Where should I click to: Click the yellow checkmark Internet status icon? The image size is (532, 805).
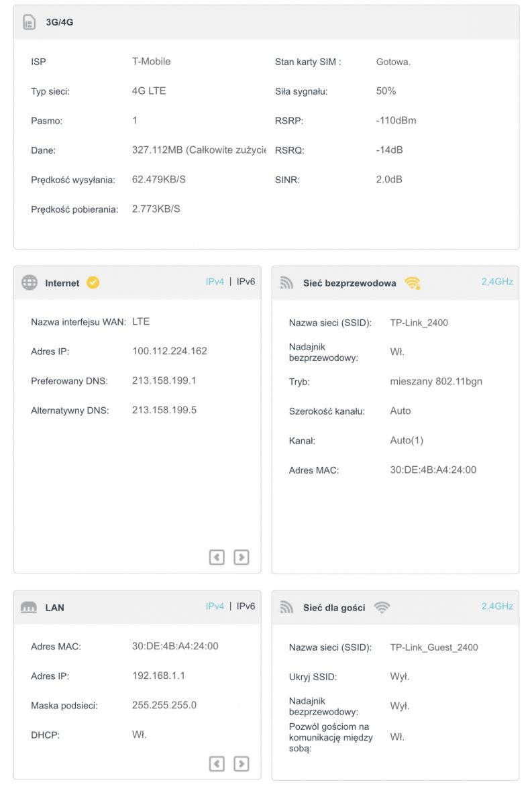(93, 283)
